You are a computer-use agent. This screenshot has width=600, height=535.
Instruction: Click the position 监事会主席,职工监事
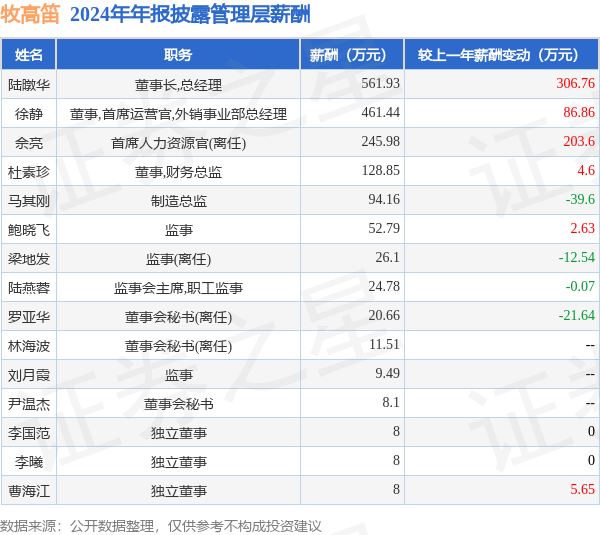[178, 288]
